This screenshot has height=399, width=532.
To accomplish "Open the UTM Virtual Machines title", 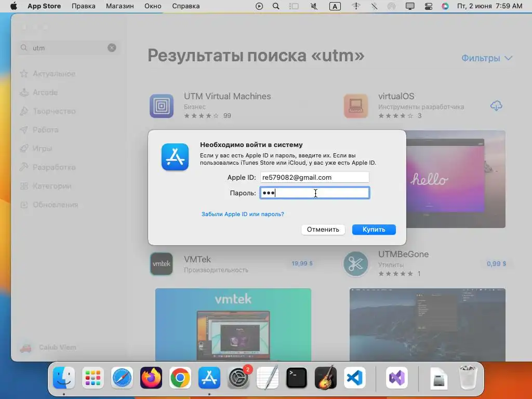I will (228, 96).
